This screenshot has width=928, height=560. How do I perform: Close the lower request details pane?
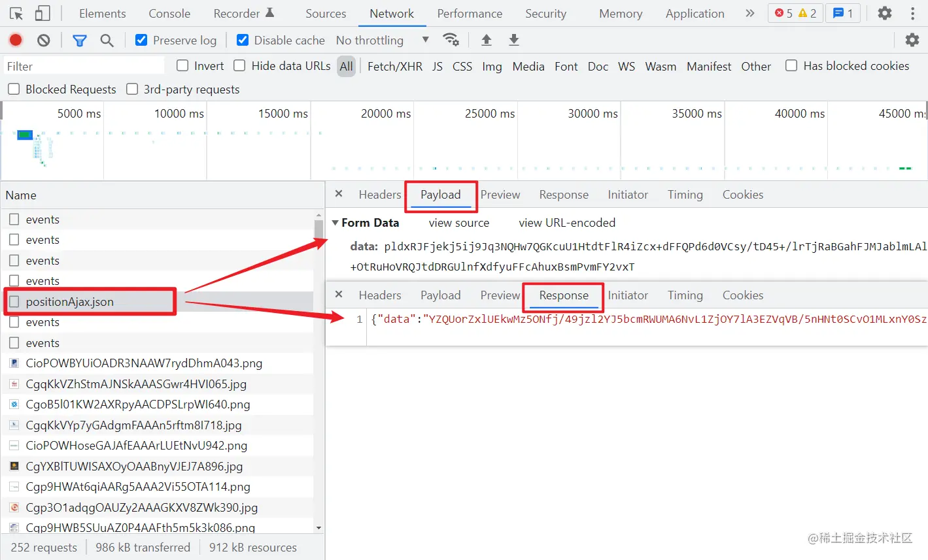pyautogui.click(x=339, y=294)
